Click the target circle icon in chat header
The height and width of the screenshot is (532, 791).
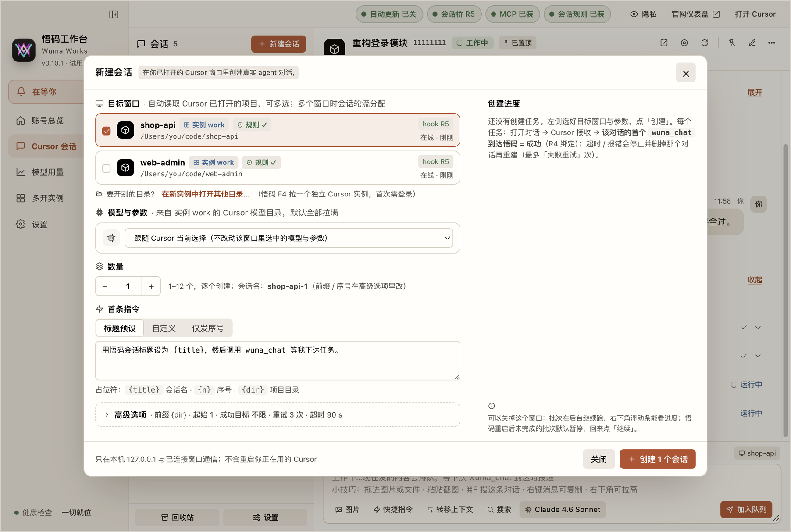click(684, 43)
